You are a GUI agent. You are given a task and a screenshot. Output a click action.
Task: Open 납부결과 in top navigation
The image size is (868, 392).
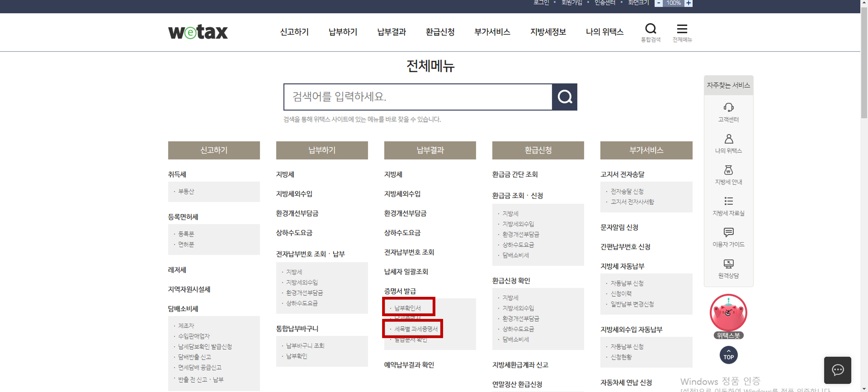click(391, 32)
